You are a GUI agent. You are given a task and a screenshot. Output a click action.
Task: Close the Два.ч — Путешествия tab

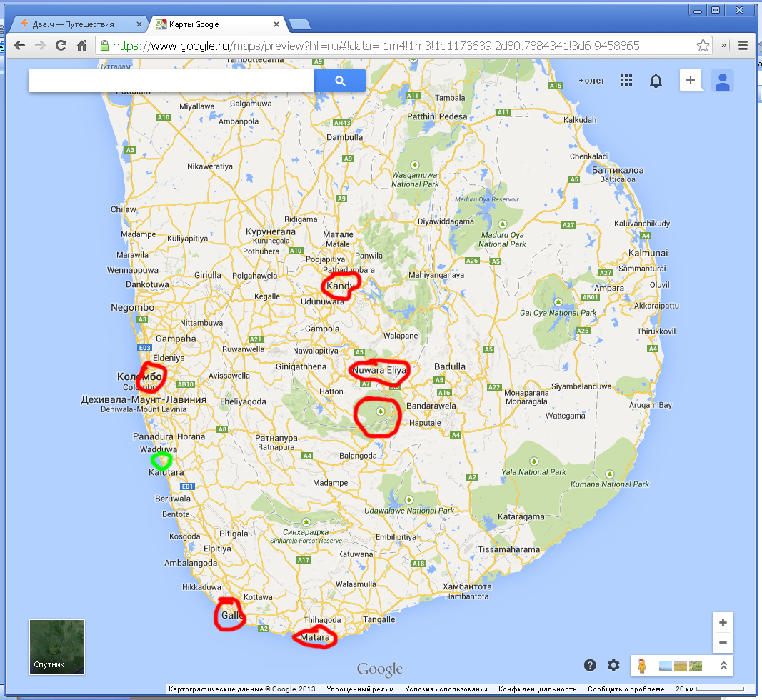click(139, 24)
